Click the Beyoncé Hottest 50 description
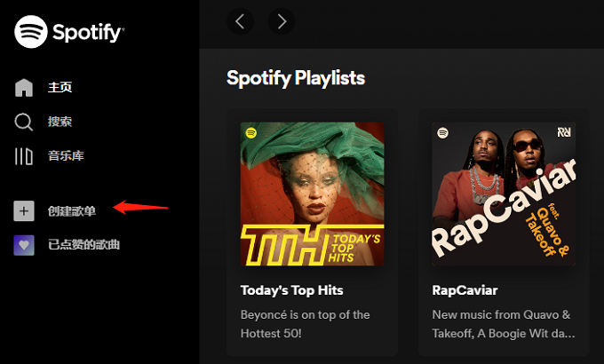This screenshot has width=604, height=364. [x=305, y=324]
